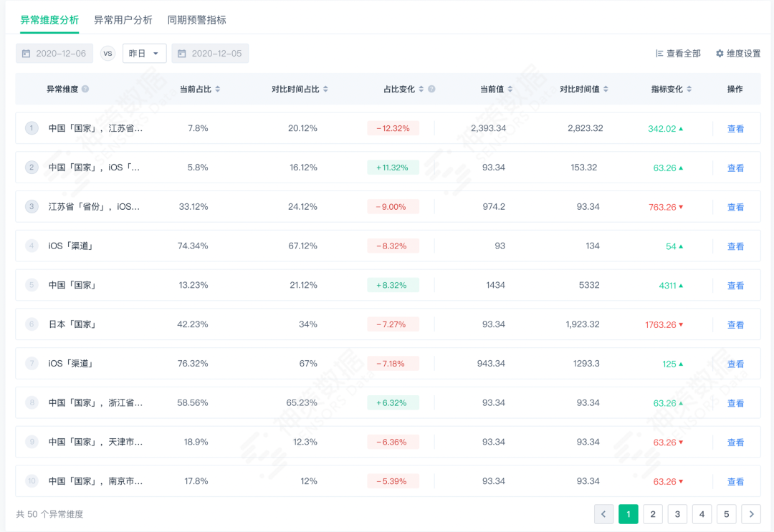Sort by 当前值 column

click(510, 89)
